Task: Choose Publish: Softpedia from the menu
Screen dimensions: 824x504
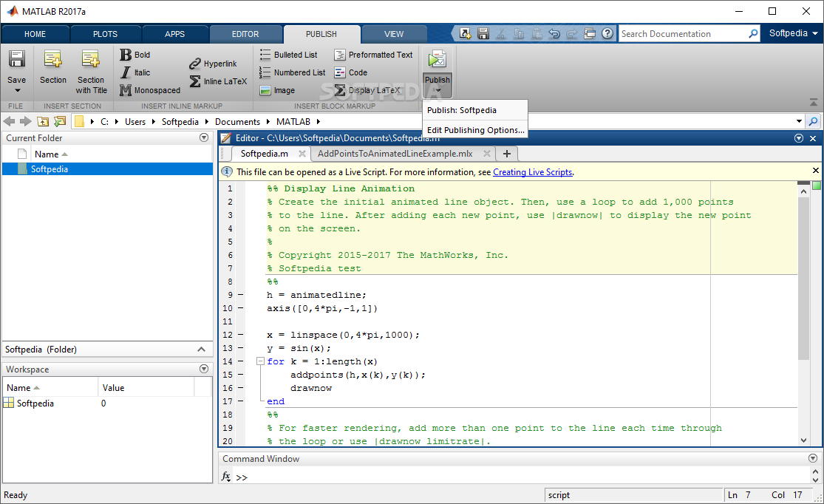Action: (475, 110)
